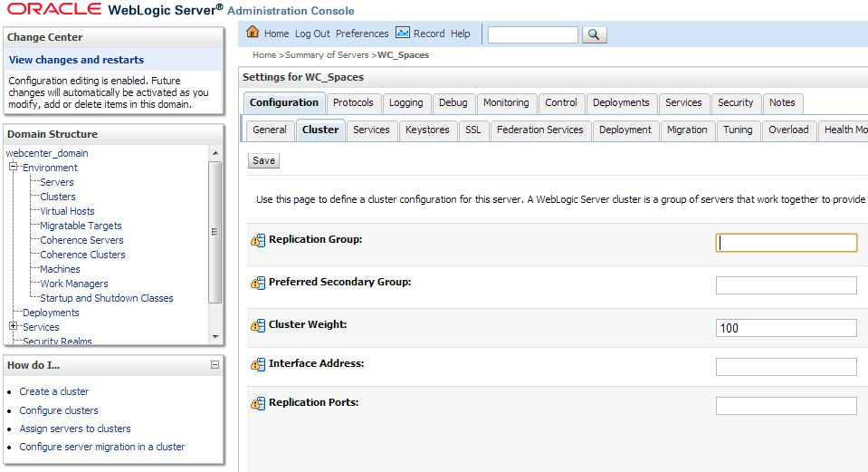
Task: Select the Services sub-tab under Configuration
Action: point(371,130)
